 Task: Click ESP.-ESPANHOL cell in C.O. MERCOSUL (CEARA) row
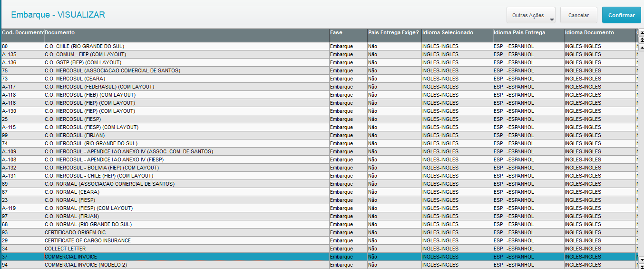click(x=528, y=79)
